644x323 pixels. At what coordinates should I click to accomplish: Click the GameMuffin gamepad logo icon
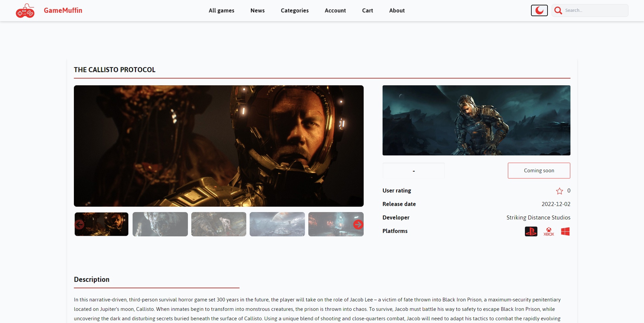coord(25,11)
